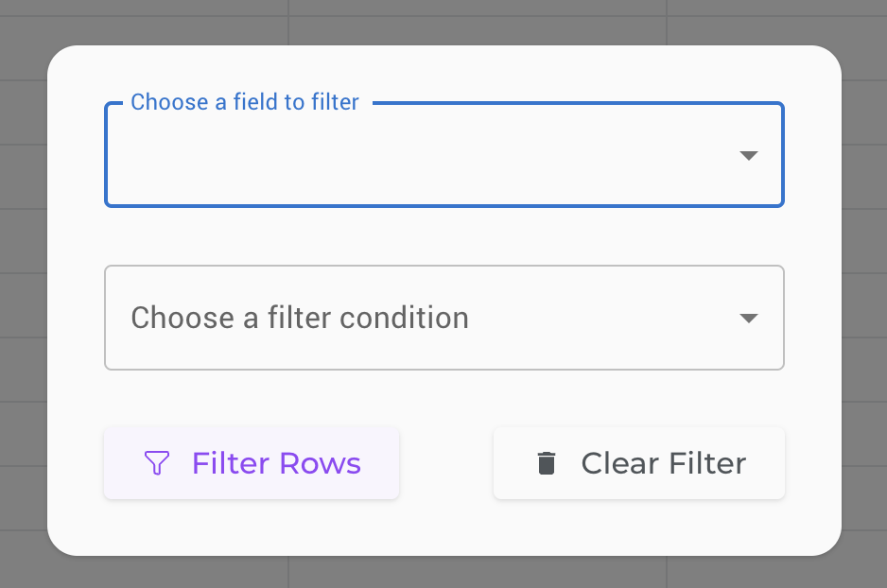
Task: Apply the filter with the Filter Rows button
Action: [x=252, y=463]
